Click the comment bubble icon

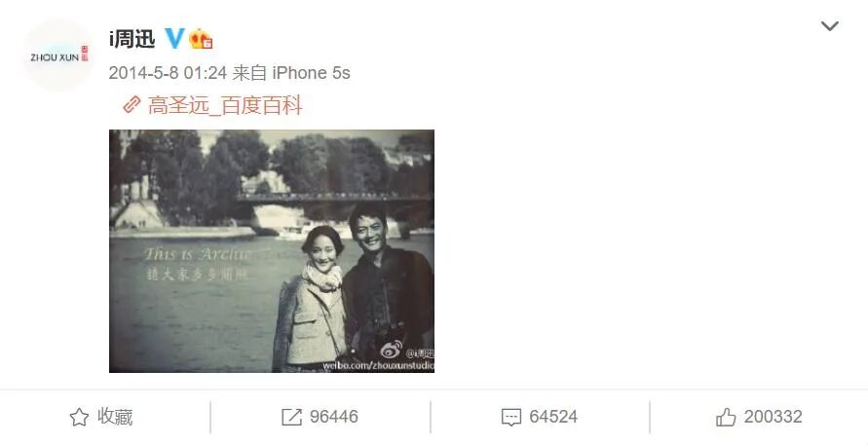click(x=510, y=418)
